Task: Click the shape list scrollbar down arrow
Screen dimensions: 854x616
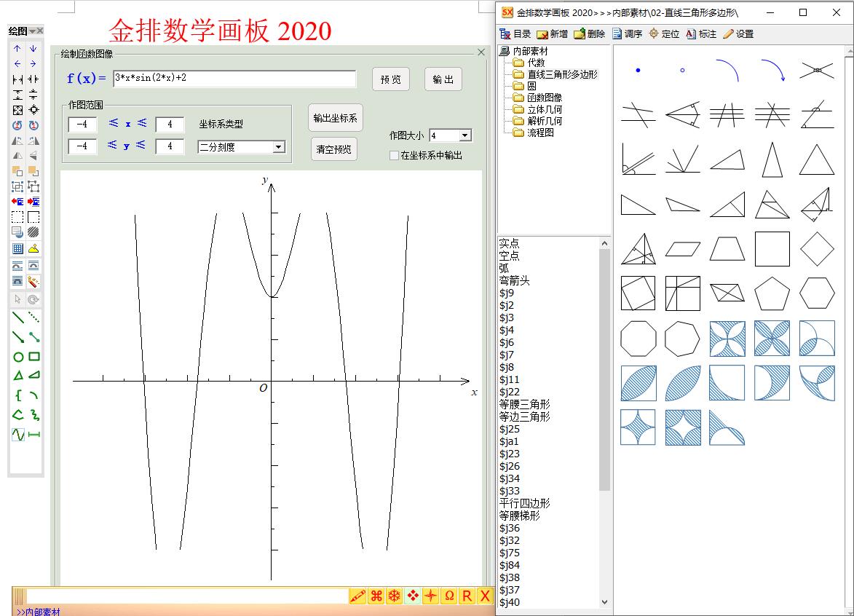Action: point(604,602)
